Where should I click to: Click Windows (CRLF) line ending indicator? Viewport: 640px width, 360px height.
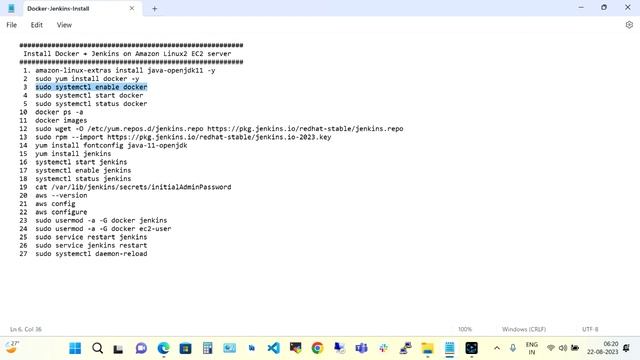[524, 329]
